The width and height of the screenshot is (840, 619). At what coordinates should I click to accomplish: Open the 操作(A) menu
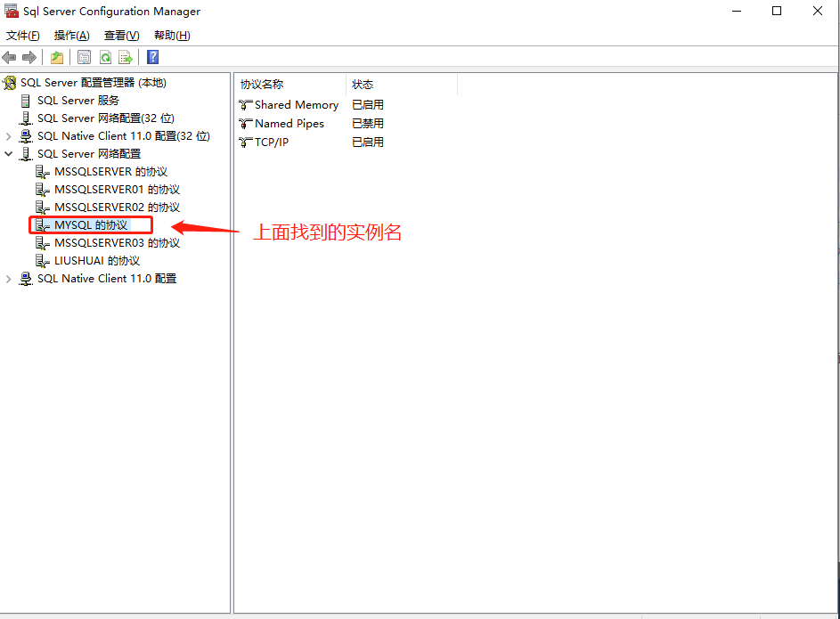70,36
